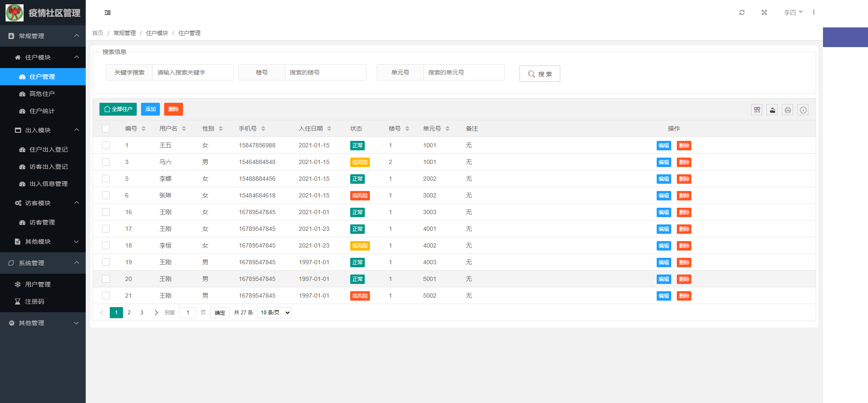Screen dimensions: 868x403
Task: Open 住户统计 in the sidebar
Action: (x=43, y=111)
